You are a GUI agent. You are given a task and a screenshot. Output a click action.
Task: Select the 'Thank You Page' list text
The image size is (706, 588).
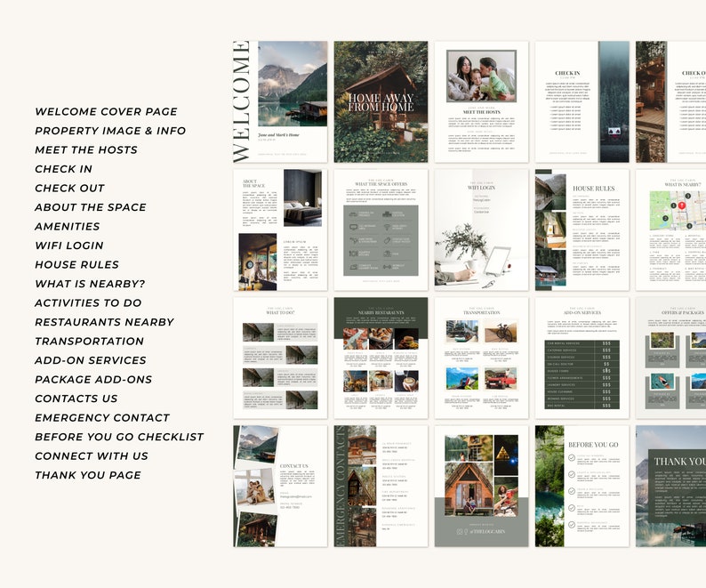pyautogui.click(x=88, y=475)
